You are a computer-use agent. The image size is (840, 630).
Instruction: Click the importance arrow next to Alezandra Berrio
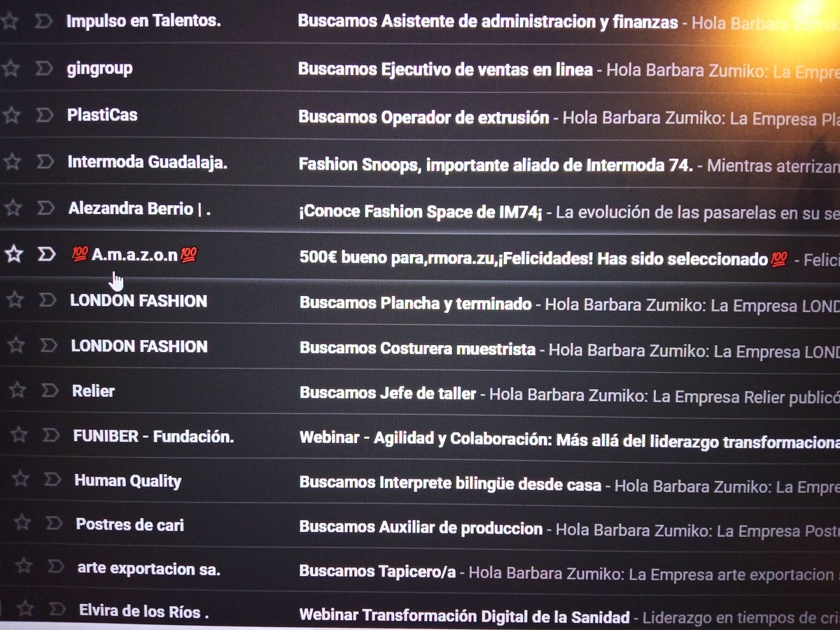[x=45, y=208]
